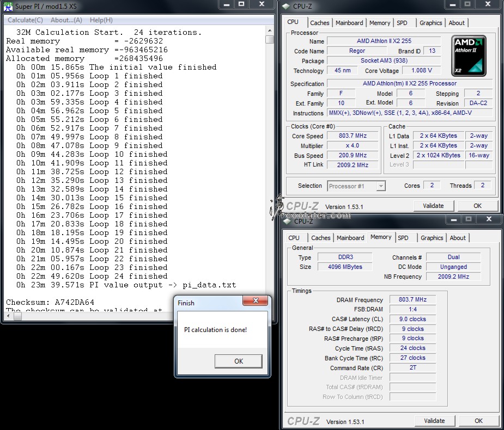The image size is (504, 430).
Task: Select Mainboard tab in lower CPU-Z window
Action: pos(350,238)
